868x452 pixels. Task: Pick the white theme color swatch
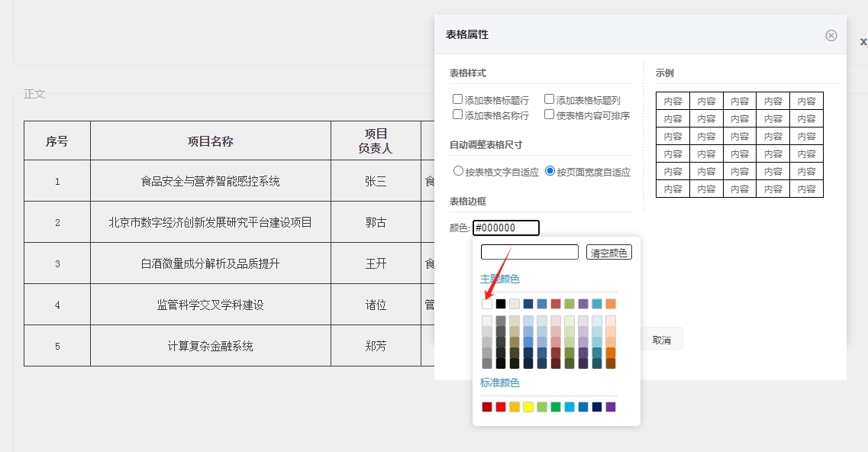coord(487,304)
